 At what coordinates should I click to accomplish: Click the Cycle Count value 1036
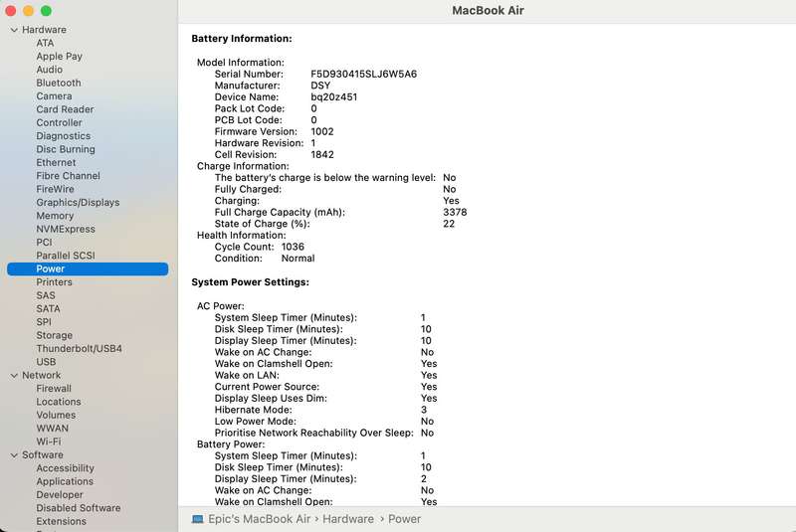coord(293,247)
